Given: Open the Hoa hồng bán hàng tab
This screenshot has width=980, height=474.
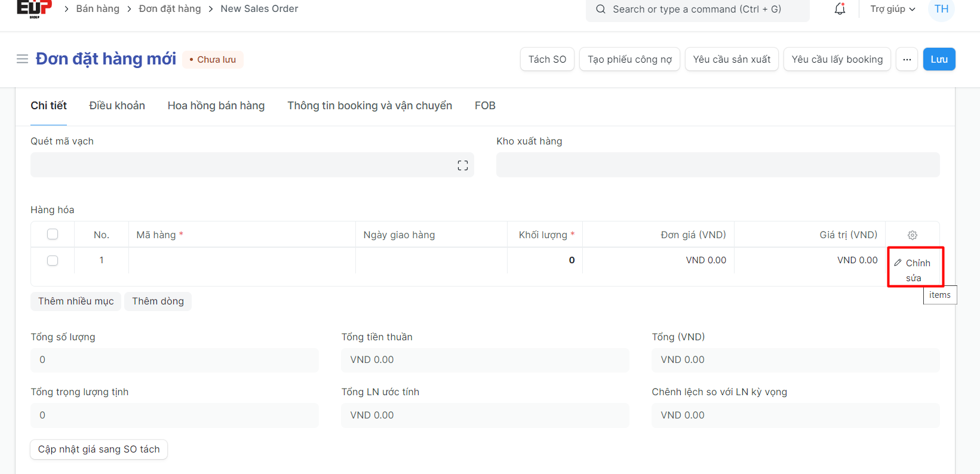Looking at the screenshot, I should pyautogui.click(x=216, y=106).
